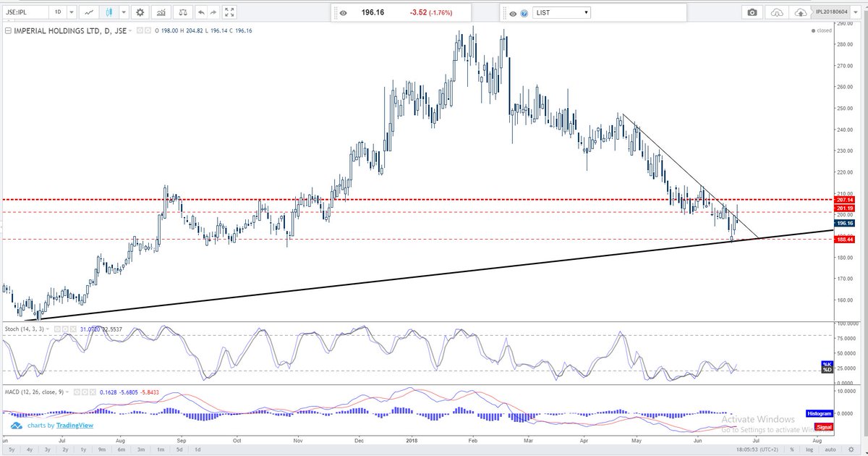This screenshot has width=868, height=456.
Task: Hide the MACD indicator
Action: coord(76,392)
